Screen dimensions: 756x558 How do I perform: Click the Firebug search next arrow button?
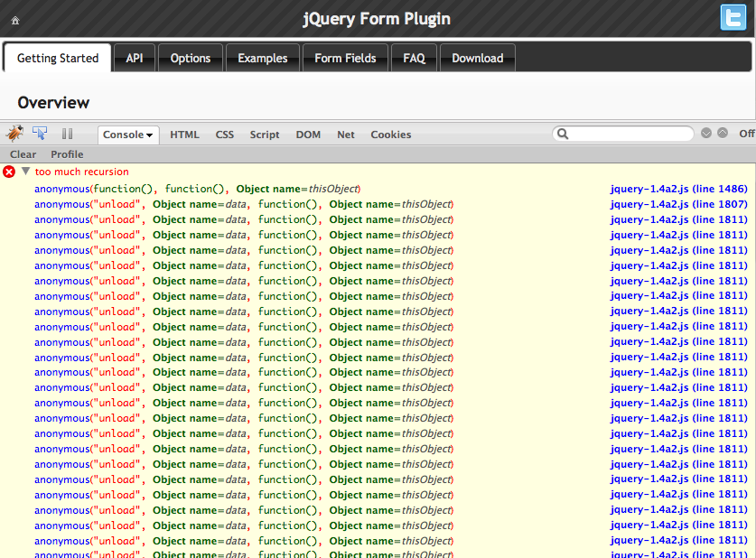coord(723,134)
